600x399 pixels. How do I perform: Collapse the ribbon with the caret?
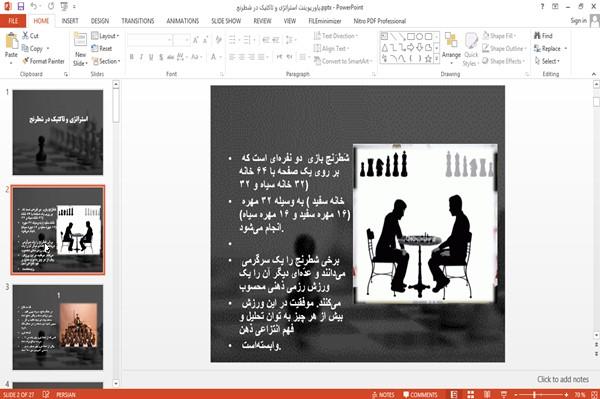(x=593, y=74)
